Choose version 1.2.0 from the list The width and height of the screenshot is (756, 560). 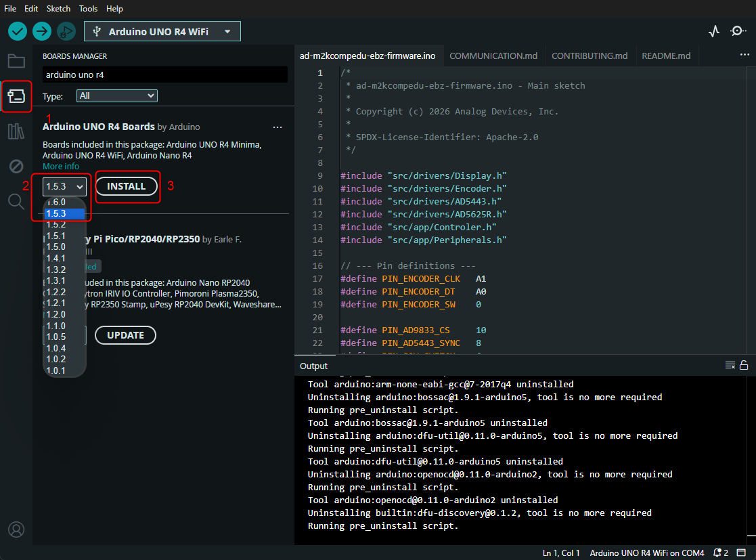pyautogui.click(x=56, y=314)
